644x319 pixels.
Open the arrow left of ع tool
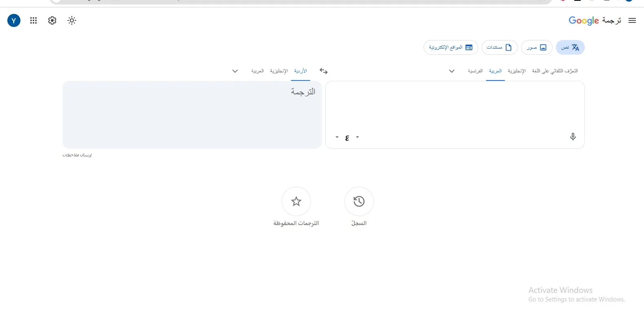[337, 137]
